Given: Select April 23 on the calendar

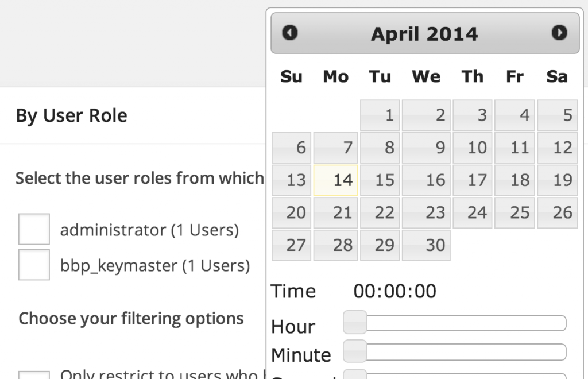Looking at the screenshot, I should (426, 212).
